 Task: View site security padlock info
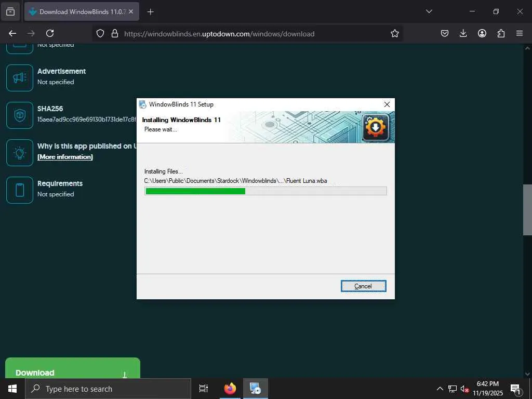point(115,33)
